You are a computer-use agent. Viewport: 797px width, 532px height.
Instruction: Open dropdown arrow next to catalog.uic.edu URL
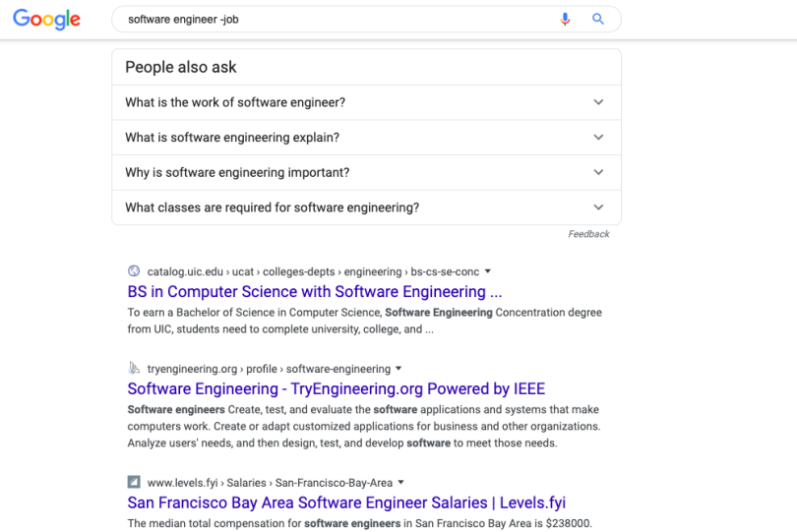488,272
